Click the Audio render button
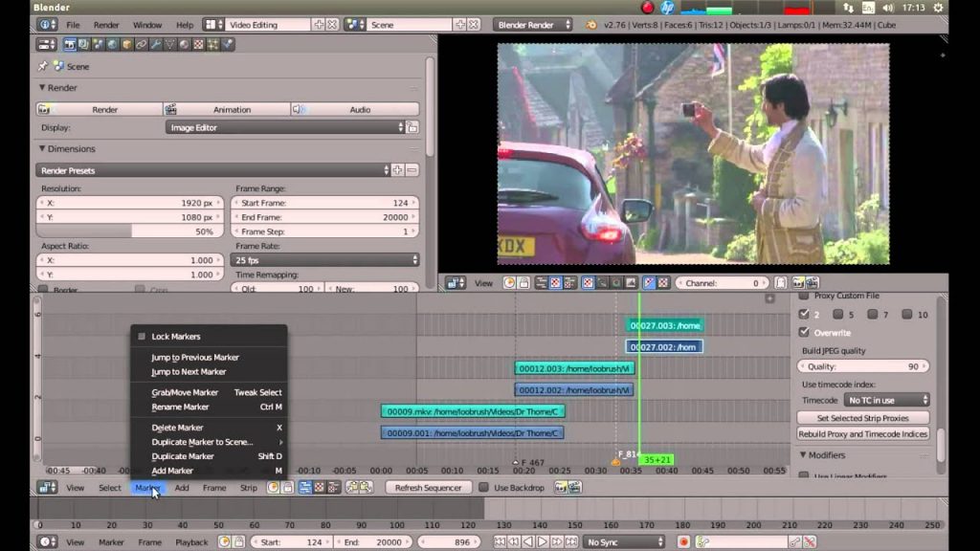The height and width of the screenshot is (551, 980). point(355,109)
